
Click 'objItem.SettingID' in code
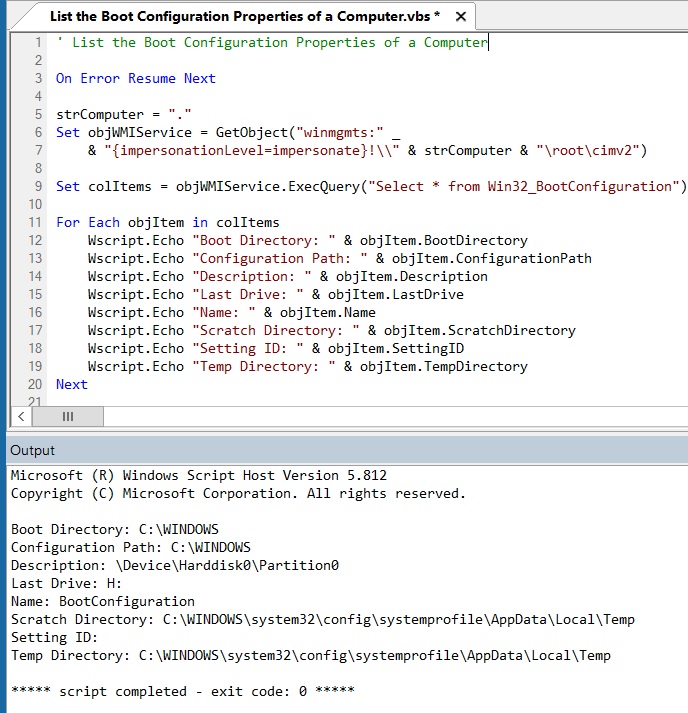[396, 348]
